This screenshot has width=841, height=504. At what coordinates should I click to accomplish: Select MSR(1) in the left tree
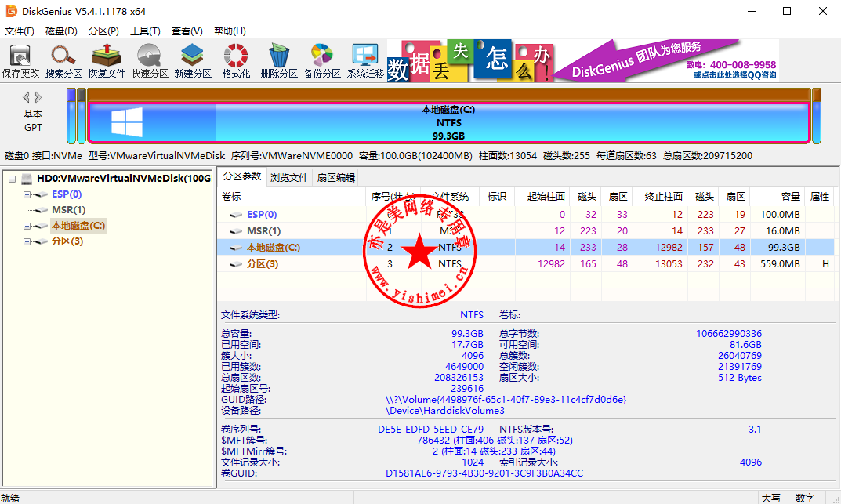click(69, 210)
